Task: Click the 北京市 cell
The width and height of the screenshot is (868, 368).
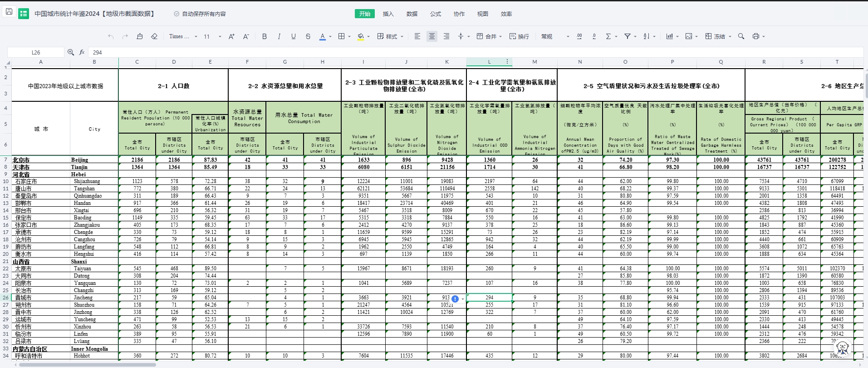Action: (x=41, y=160)
